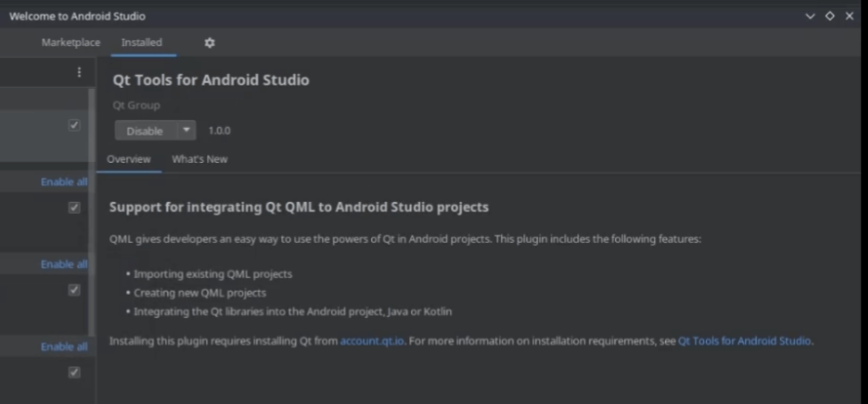Toggle the checkbox under the second Enable all link
Screen dimensions: 868x404
pyautogui.click(x=74, y=290)
